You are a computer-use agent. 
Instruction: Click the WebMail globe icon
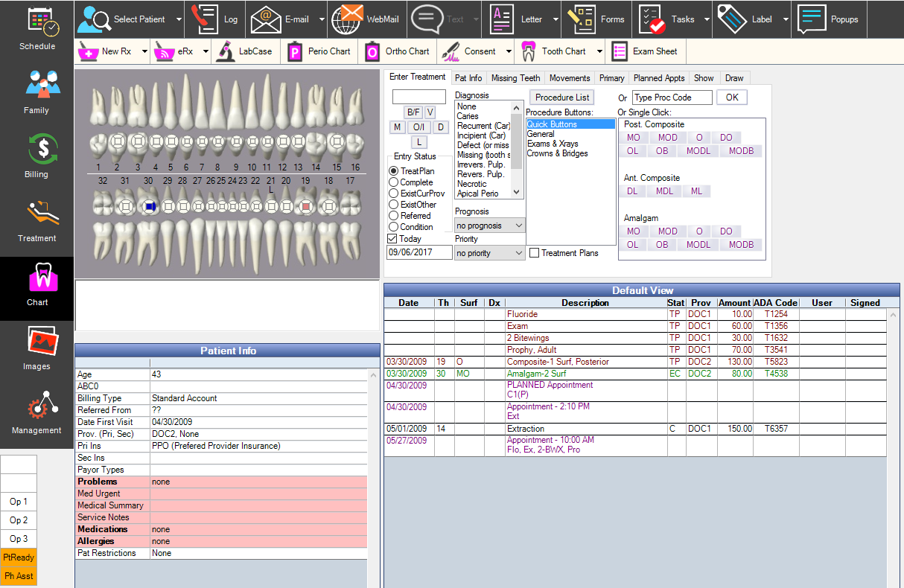click(346, 19)
